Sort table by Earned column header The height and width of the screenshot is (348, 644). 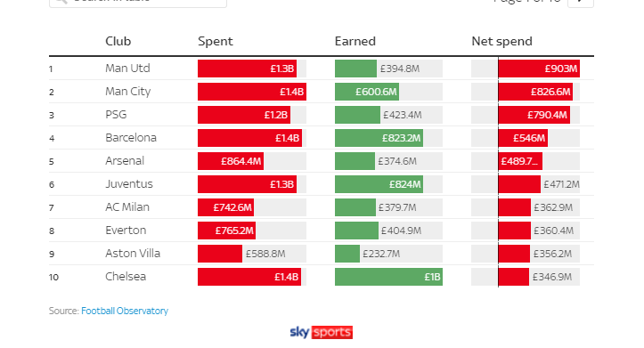pos(355,41)
